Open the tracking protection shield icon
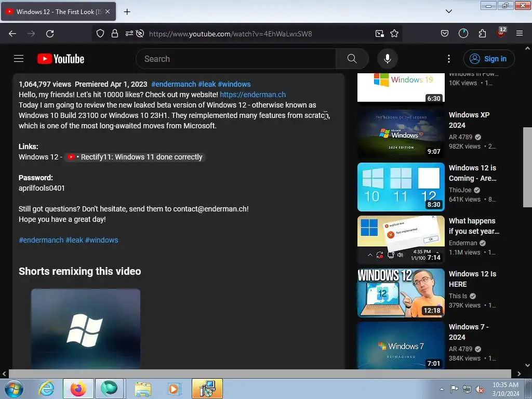 tap(100, 34)
